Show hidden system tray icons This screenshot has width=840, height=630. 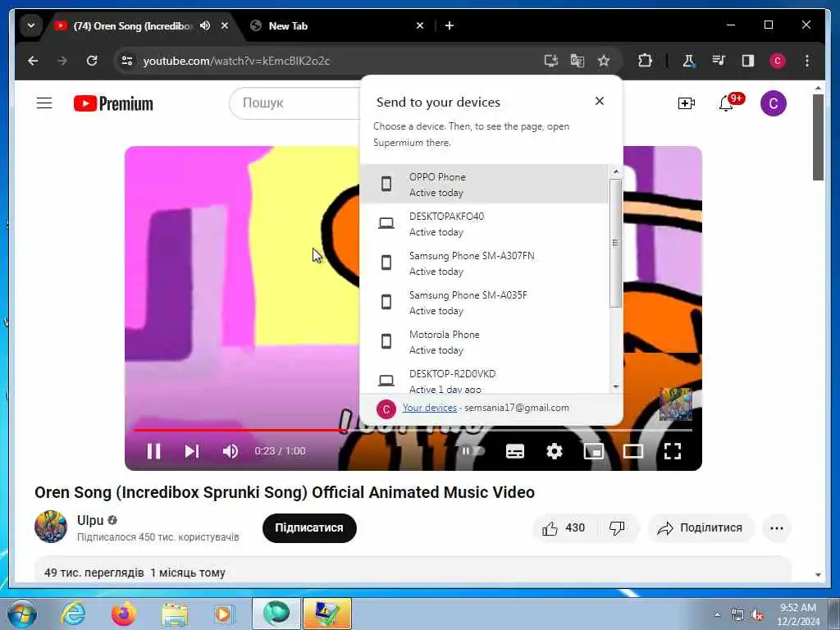[717, 615]
